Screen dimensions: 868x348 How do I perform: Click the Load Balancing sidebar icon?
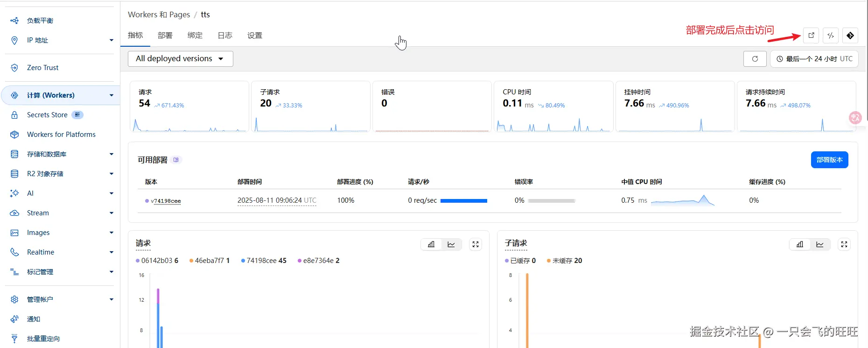(x=14, y=21)
